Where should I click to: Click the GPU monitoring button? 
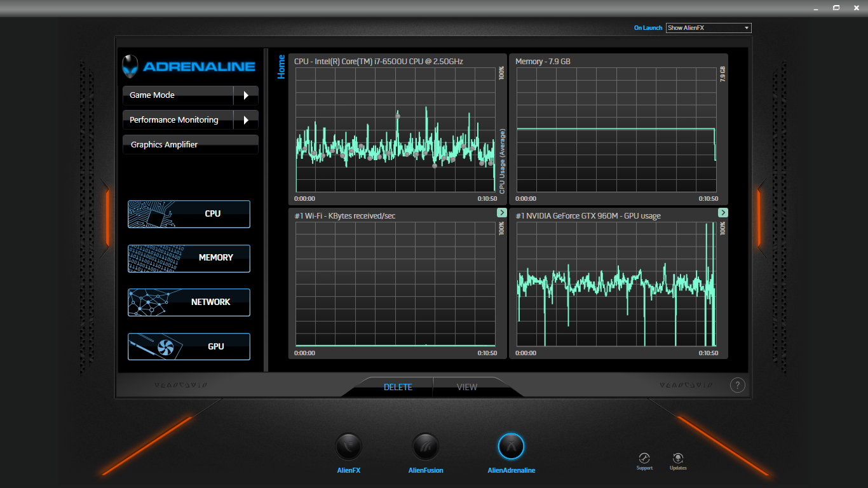pyautogui.click(x=189, y=347)
